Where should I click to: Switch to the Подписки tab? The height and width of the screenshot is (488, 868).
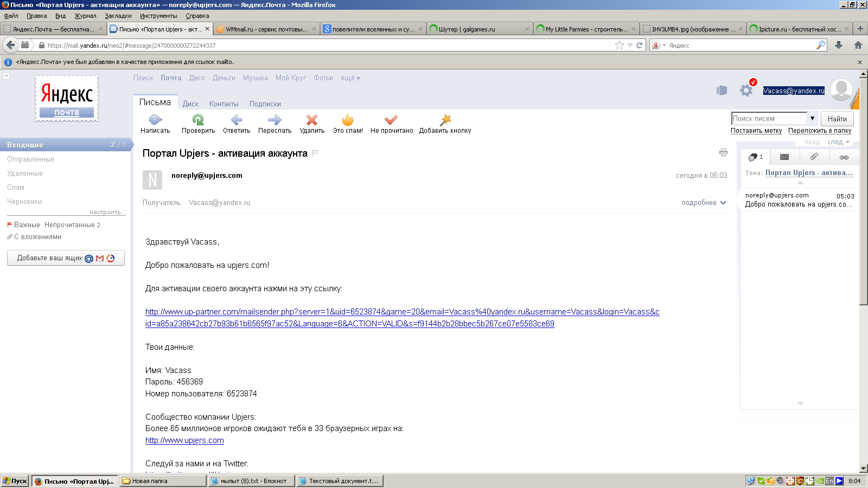tap(265, 104)
